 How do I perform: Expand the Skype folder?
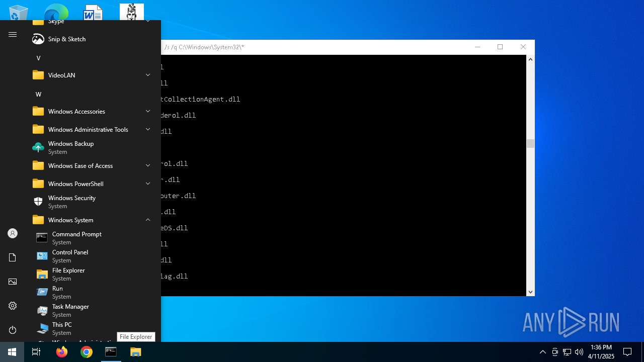coord(91,22)
